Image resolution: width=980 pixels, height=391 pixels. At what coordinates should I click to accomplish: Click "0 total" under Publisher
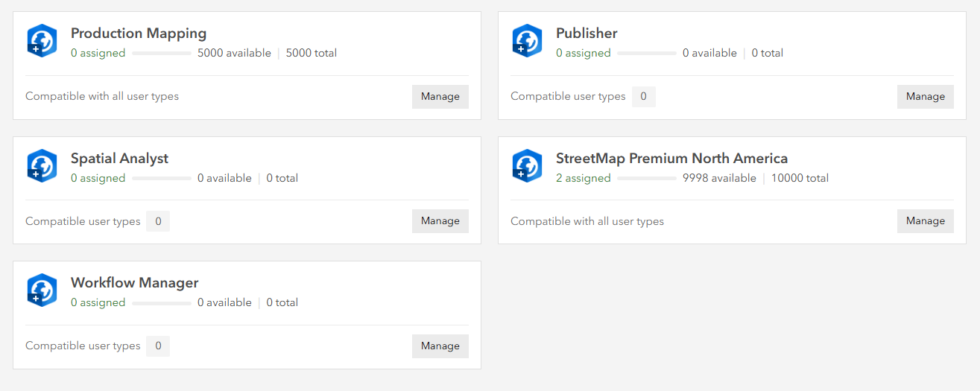(x=768, y=54)
